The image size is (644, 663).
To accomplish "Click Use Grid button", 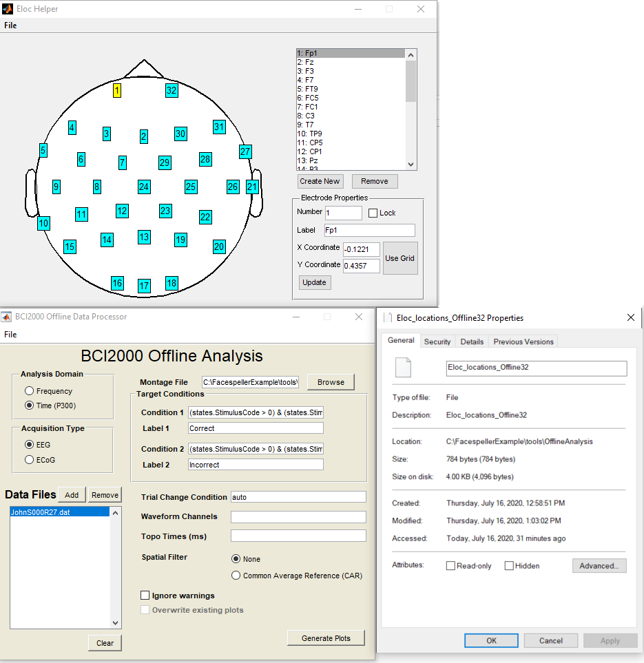I will (400, 258).
